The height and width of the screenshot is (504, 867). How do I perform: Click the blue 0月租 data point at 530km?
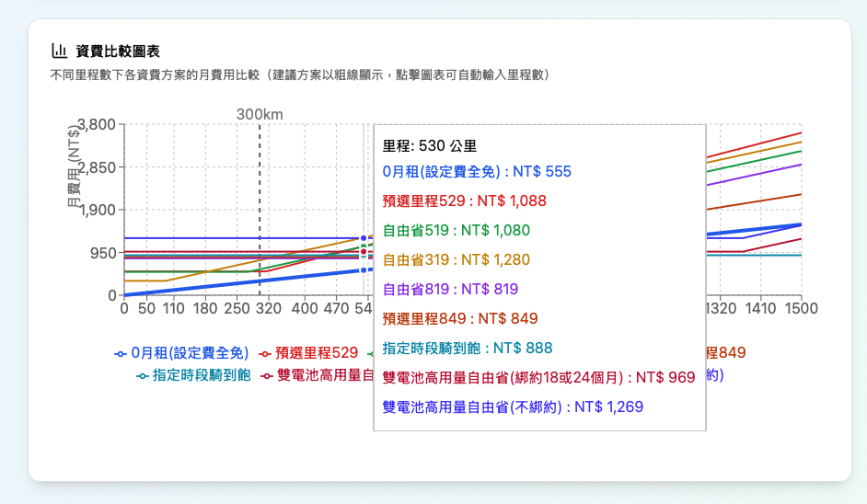tap(364, 270)
